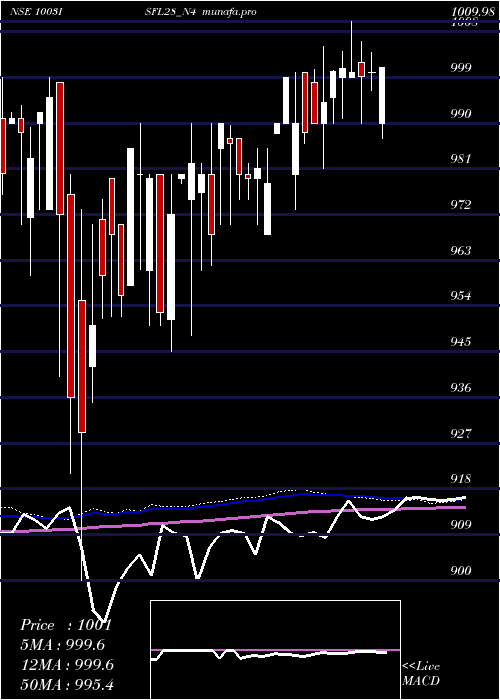Click the 945 price axis label
500x700 pixels.
pos(461,342)
